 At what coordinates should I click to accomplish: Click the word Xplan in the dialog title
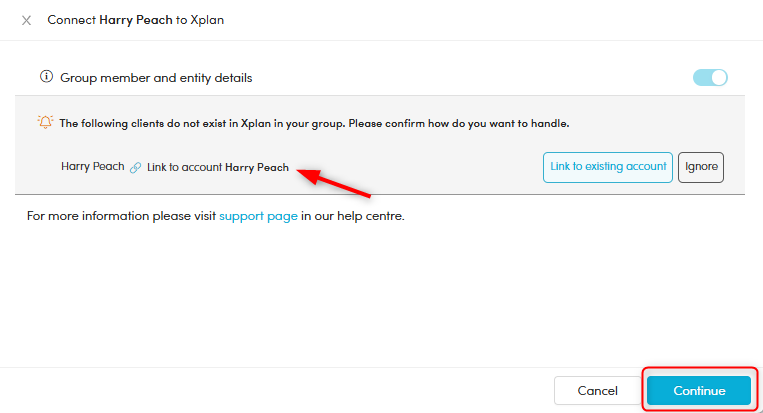click(x=207, y=20)
